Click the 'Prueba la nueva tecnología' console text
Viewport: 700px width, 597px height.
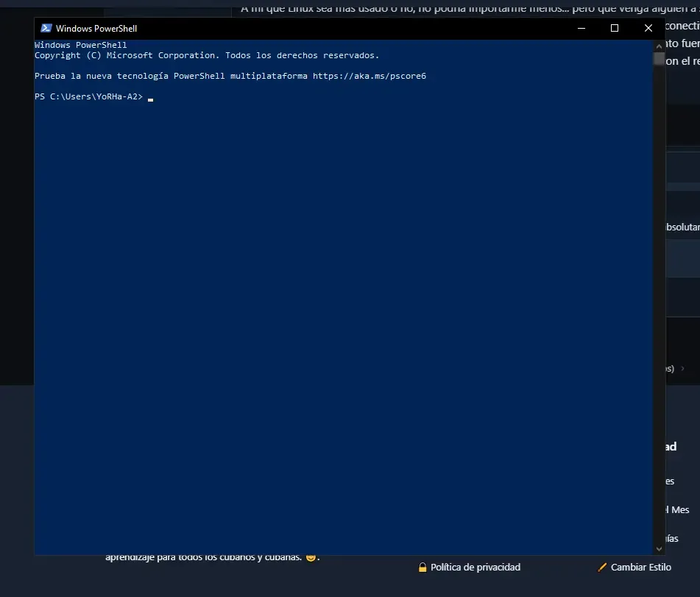point(102,76)
